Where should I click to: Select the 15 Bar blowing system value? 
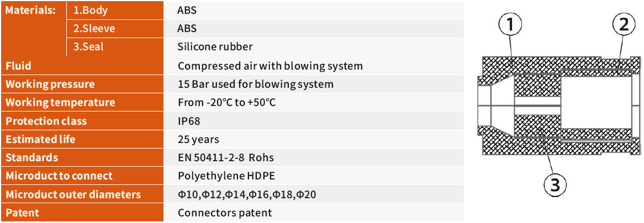pos(256,84)
